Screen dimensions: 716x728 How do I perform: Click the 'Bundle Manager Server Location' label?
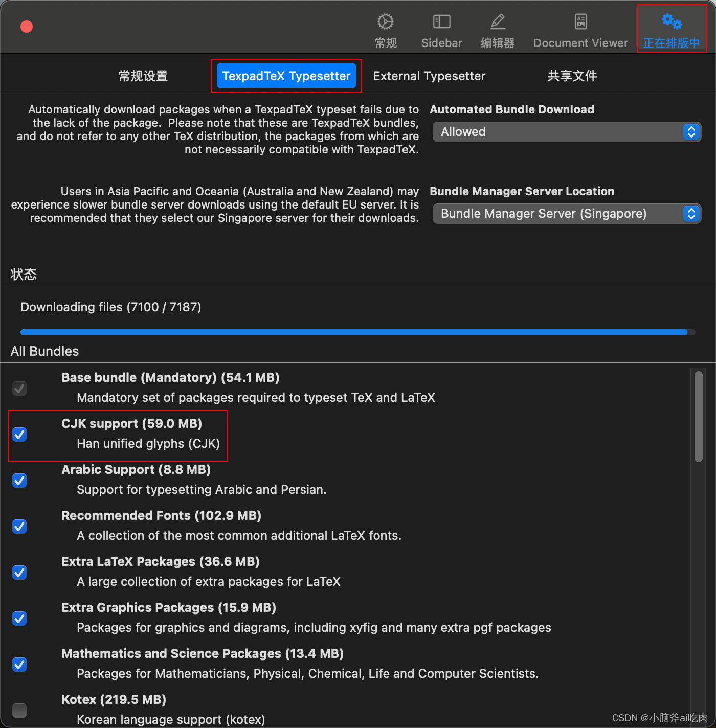pyautogui.click(x=522, y=191)
